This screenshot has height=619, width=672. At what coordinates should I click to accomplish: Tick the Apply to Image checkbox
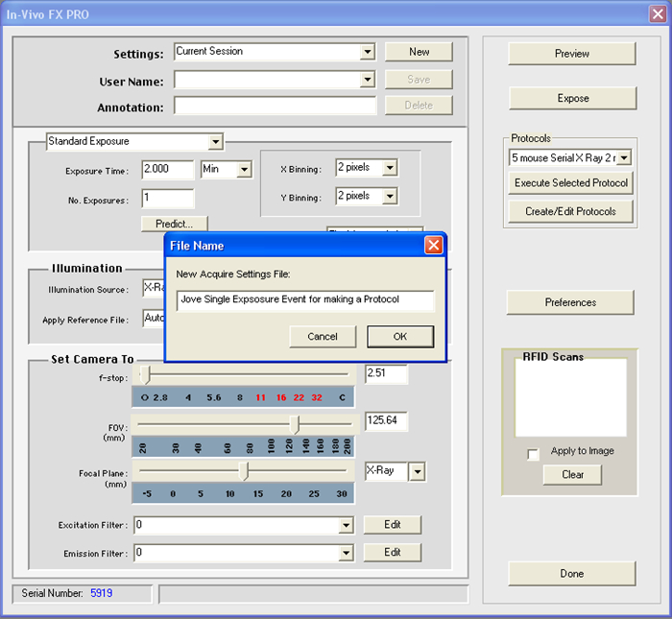click(x=533, y=455)
